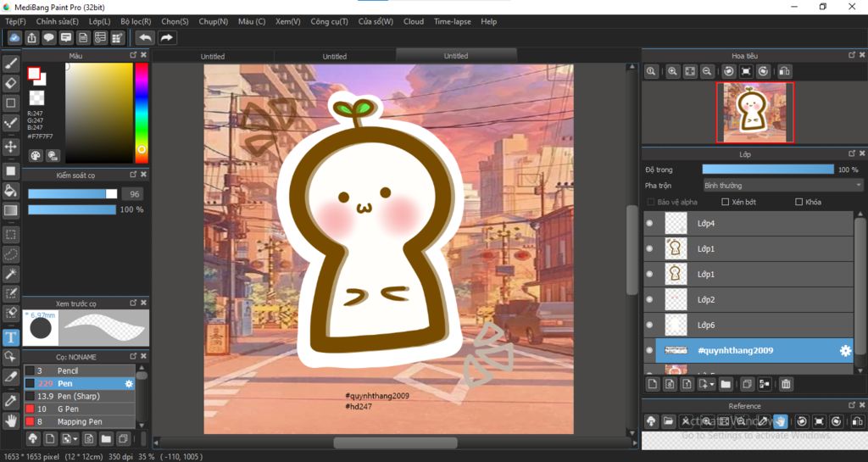Select the Move tool
Screen dimensions: 868x462
[x=10, y=147]
